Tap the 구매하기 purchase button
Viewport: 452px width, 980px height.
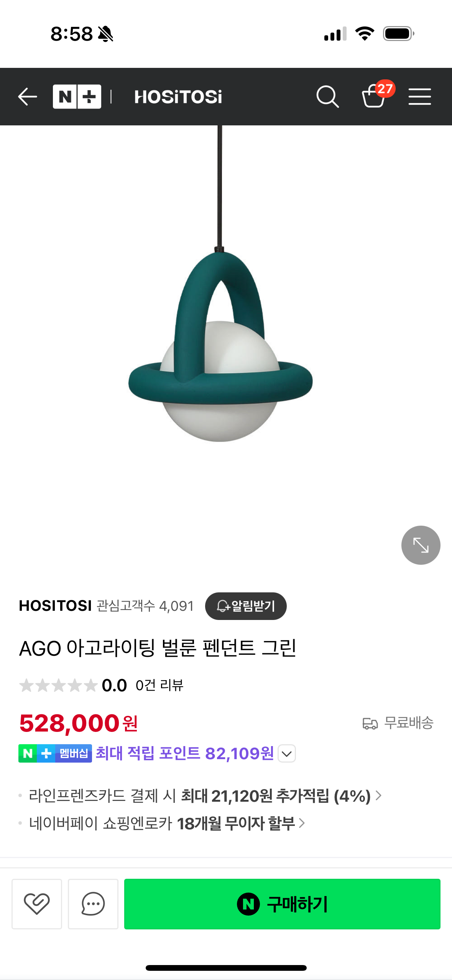(282, 904)
